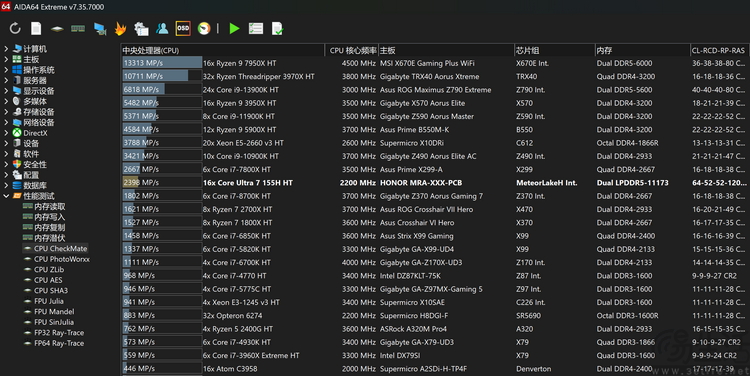Select the 32x Ryzen Threadripper 3970X HT row

[x=435, y=77]
